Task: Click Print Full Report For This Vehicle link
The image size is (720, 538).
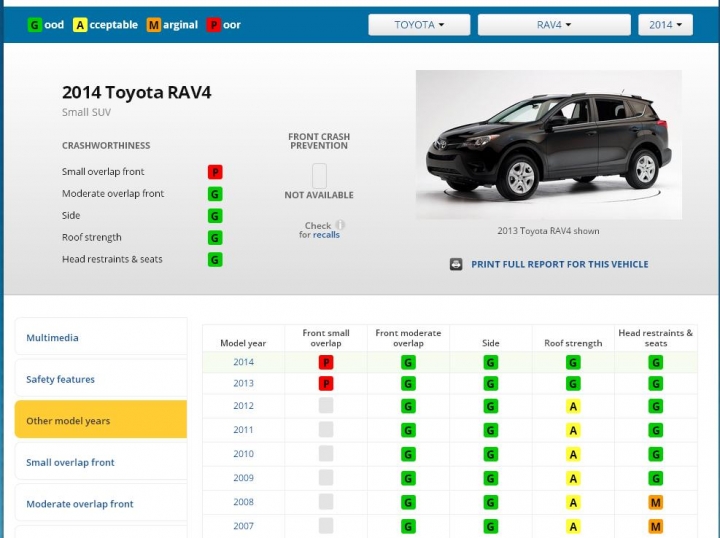Action: point(560,264)
